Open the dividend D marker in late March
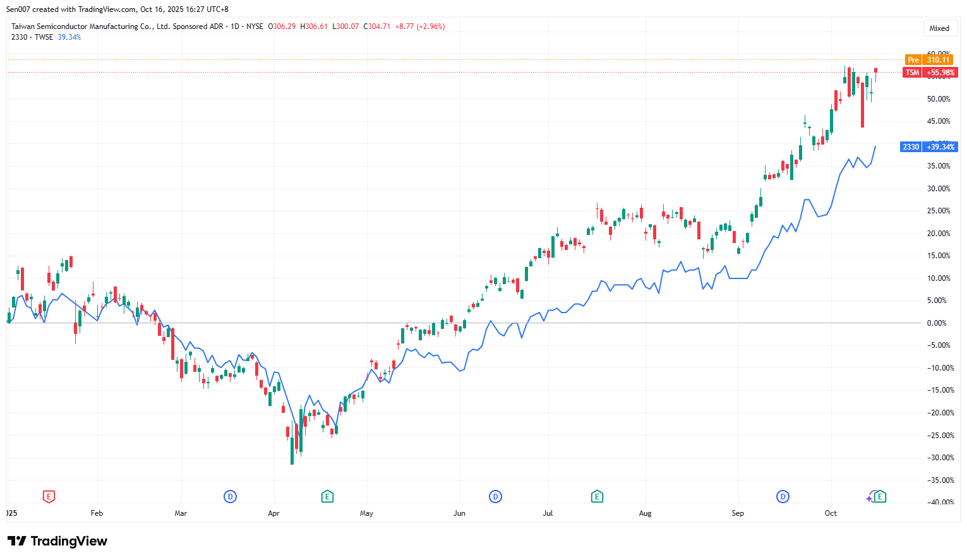Image resolution: width=967 pixels, height=560 pixels. 231,497
